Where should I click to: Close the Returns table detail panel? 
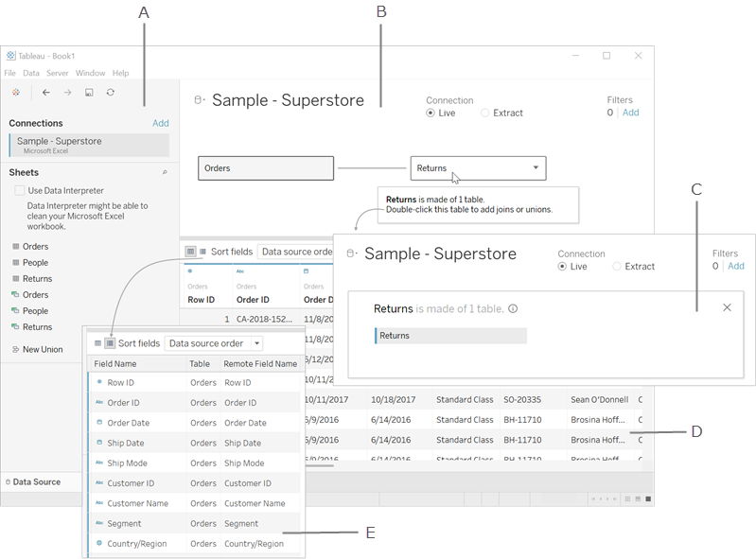[727, 307]
